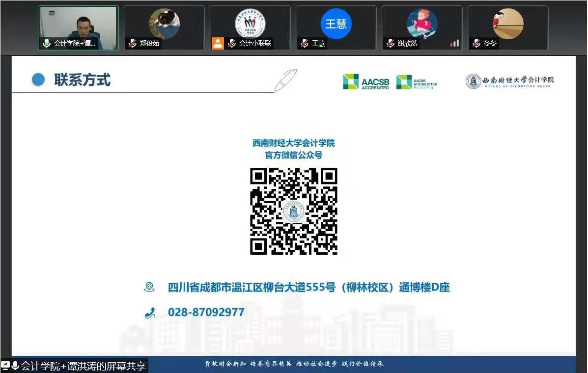588x373 pixels.
Task: Click the WeChat QR code on the slide
Action: [x=294, y=212]
